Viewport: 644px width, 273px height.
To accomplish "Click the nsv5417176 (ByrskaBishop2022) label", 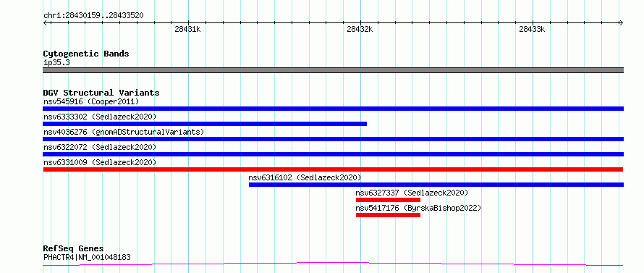I will pyautogui.click(x=418, y=208).
